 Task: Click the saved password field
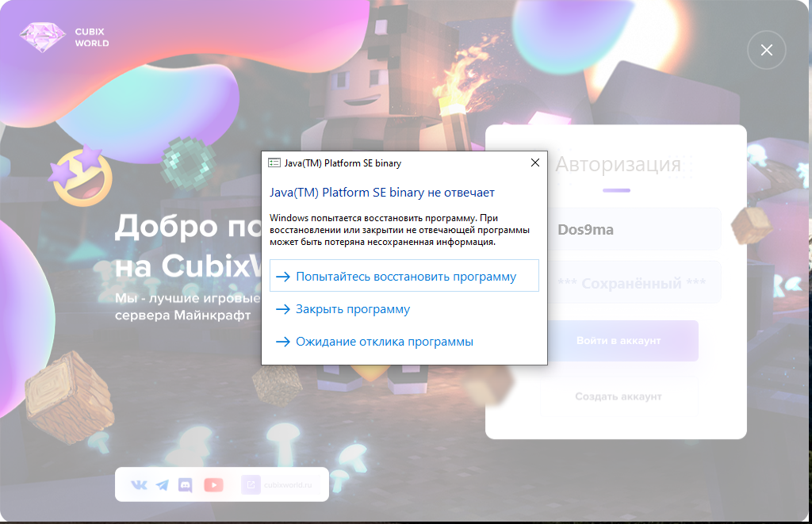pos(634,283)
